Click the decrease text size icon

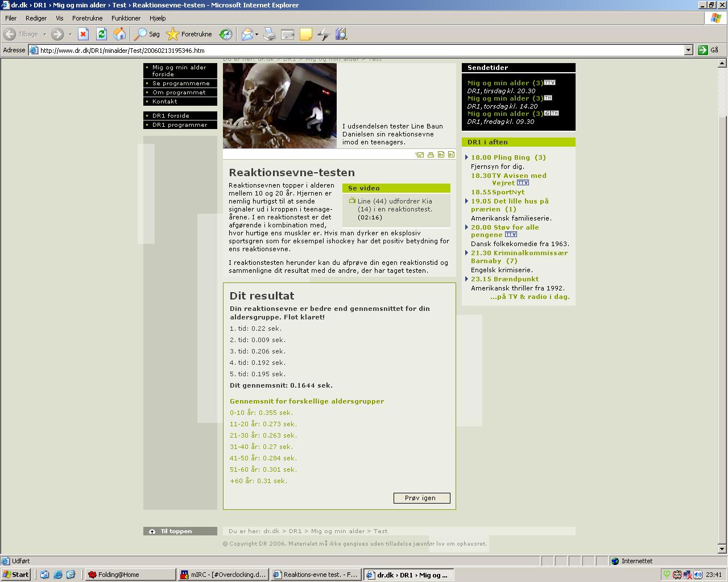pos(451,155)
